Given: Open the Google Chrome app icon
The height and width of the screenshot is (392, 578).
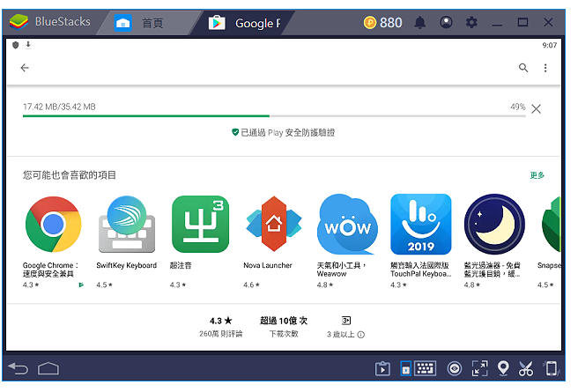Looking at the screenshot, I should (x=54, y=225).
